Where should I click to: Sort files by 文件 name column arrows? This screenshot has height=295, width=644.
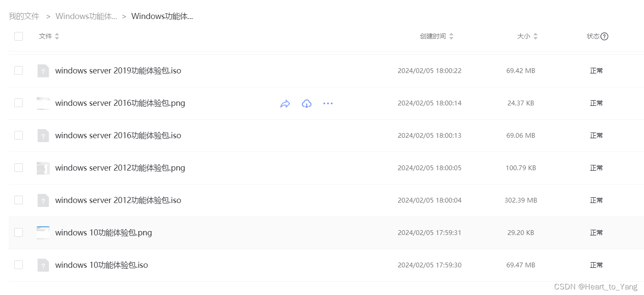tap(57, 36)
